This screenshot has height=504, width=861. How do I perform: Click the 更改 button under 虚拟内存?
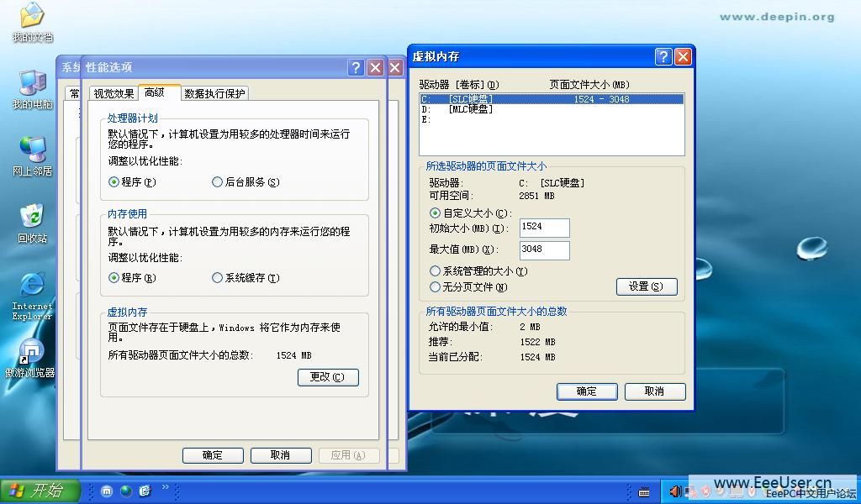point(328,377)
